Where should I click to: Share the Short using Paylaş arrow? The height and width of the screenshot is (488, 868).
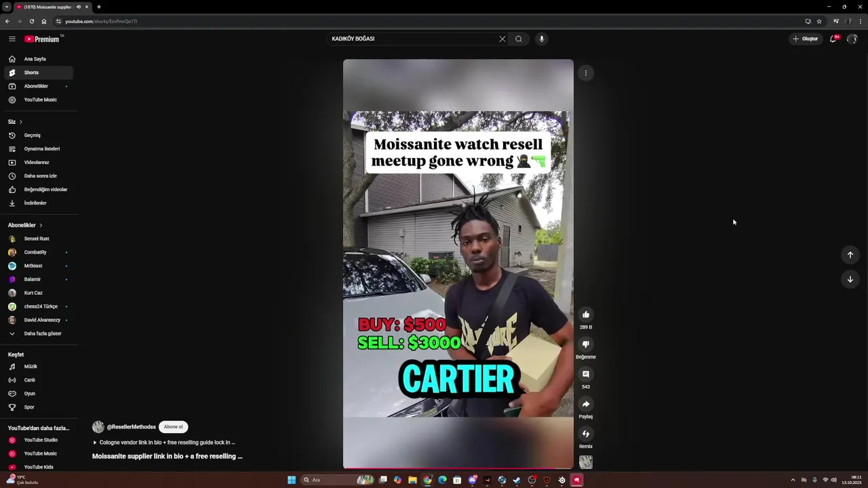[x=586, y=404]
